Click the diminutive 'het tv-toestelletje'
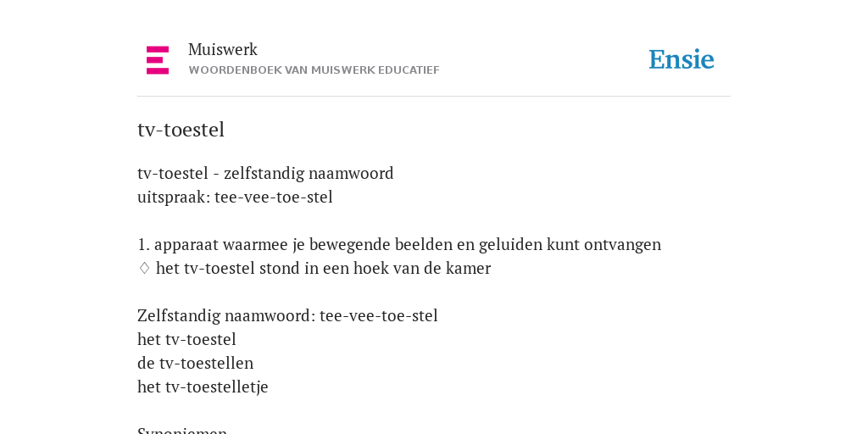 [203, 387]
